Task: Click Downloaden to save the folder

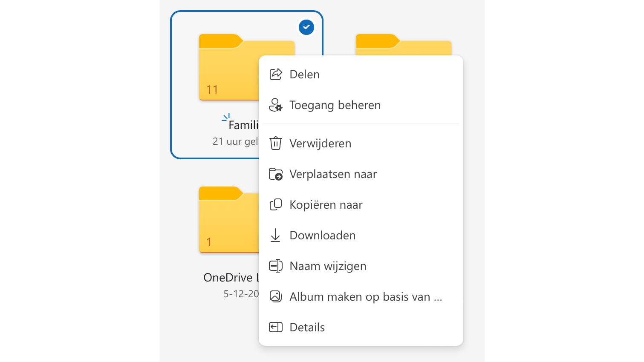Action: tap(323, 235)
